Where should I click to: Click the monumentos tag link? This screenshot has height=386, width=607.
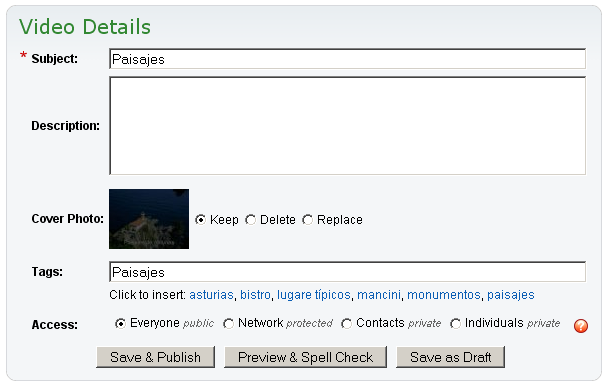[444, 295]
